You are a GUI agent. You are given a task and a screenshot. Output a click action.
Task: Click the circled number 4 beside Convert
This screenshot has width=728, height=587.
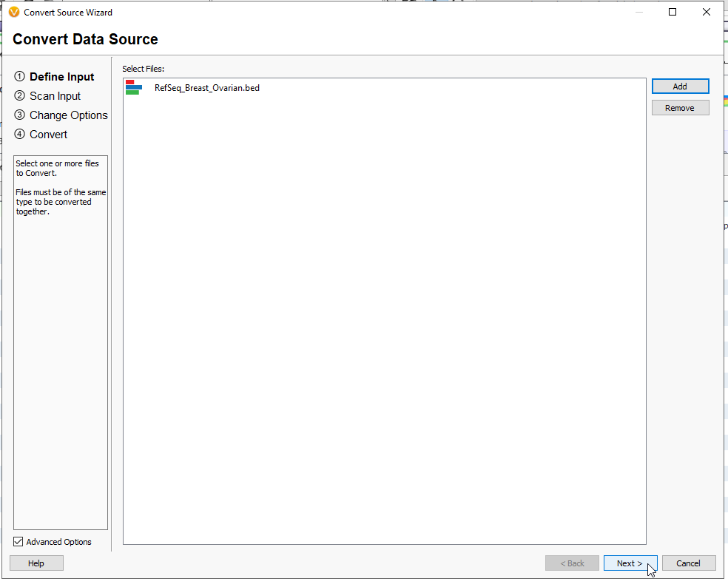(18, 134)
